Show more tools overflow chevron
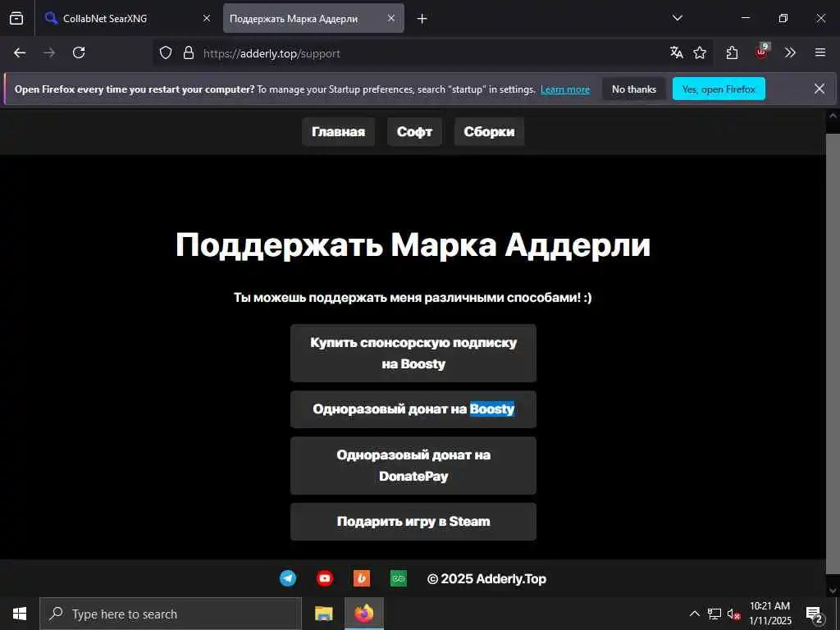The image size is (840, 630). pos(790,52)
